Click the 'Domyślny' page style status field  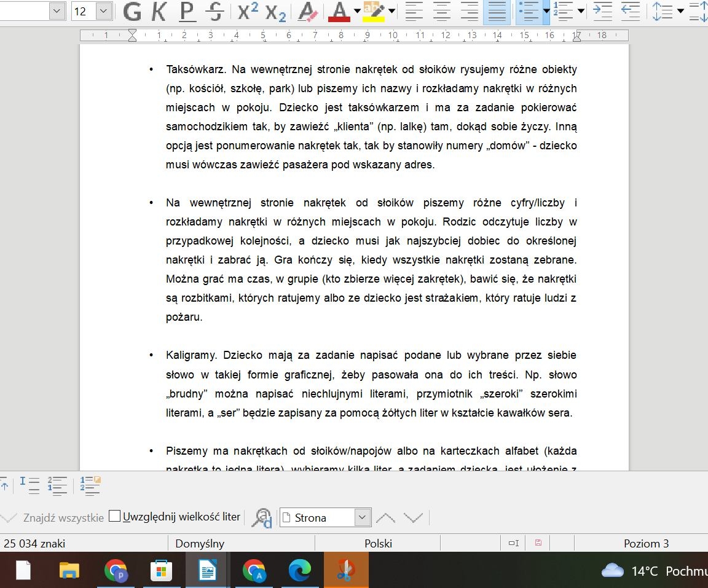200,543
